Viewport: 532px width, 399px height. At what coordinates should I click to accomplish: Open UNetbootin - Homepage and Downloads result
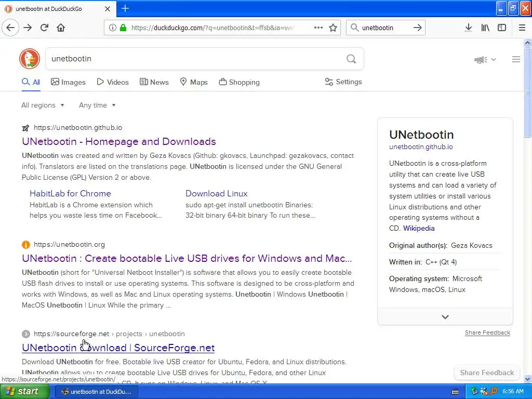pyautogui.click(x=119, y=141)
